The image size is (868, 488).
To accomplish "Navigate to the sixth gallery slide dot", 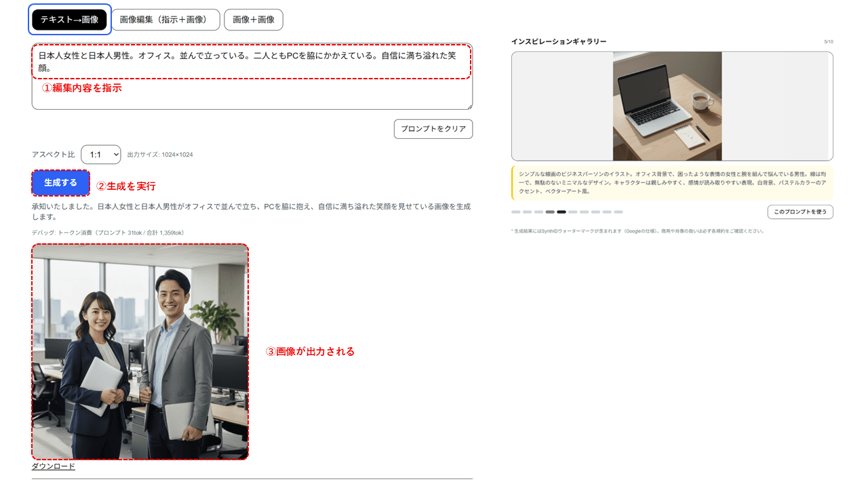I will (572, 211).
